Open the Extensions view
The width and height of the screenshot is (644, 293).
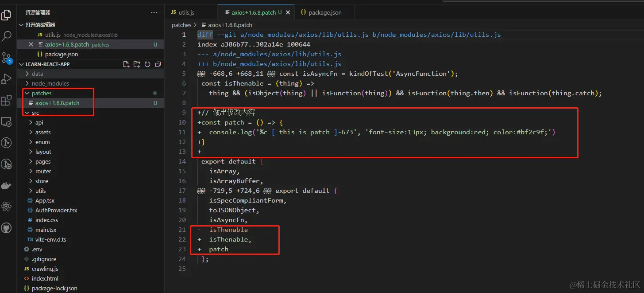[x=6, y=100]
